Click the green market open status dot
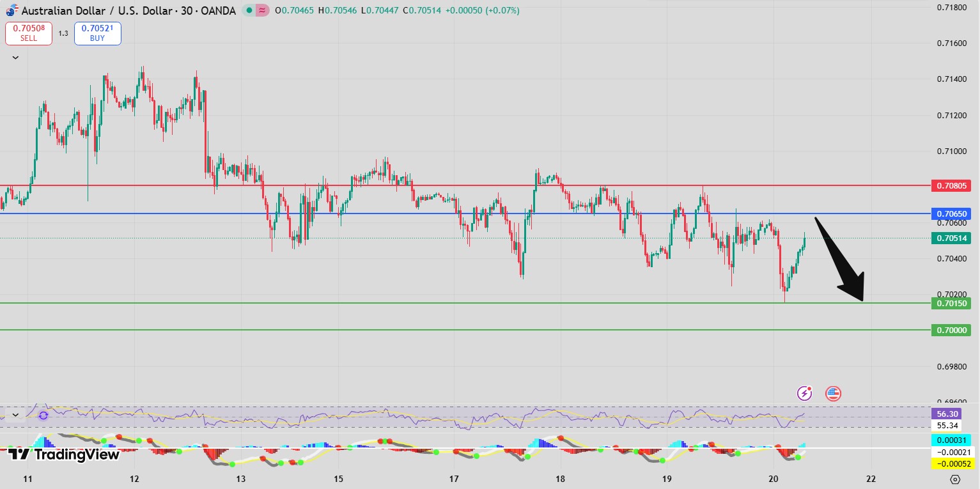The image size is (980, 489). tap(249, 11)
